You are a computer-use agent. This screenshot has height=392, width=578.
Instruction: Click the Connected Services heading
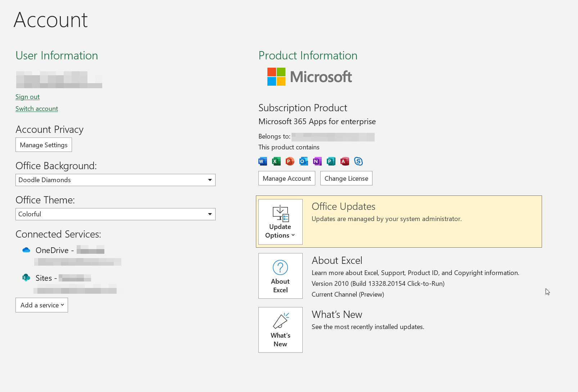click(x=58, y=234)
